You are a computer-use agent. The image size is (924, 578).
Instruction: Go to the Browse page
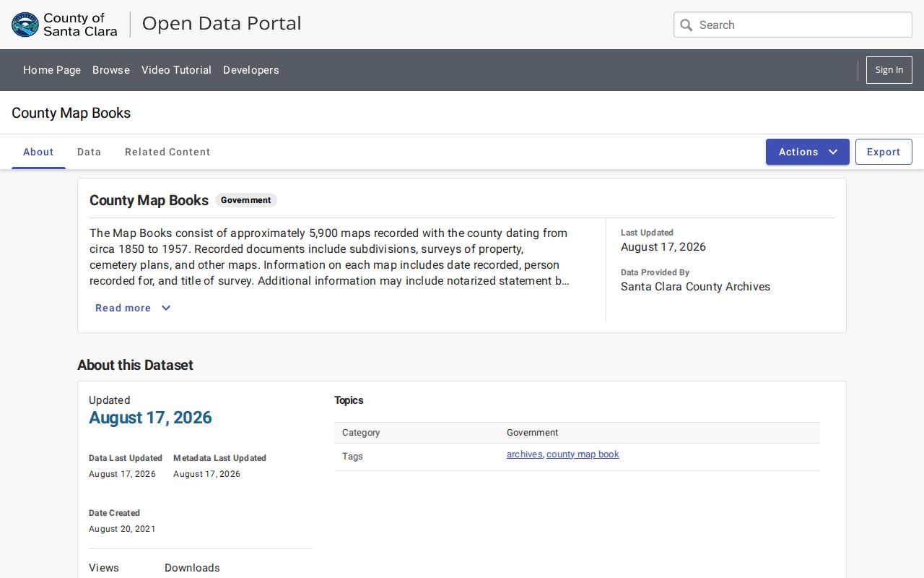point(111,70)
